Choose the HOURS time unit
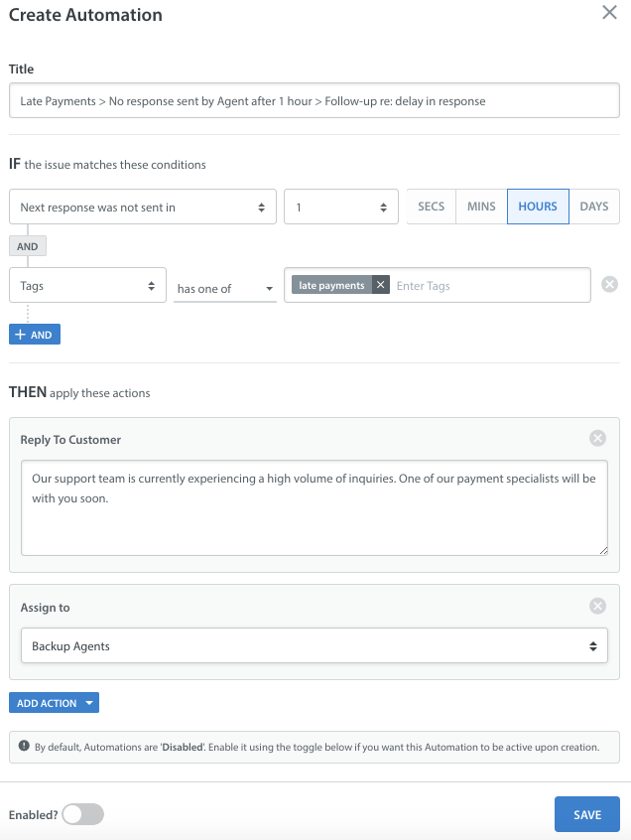This screenshot has height=840, width=631. (538, 207)
